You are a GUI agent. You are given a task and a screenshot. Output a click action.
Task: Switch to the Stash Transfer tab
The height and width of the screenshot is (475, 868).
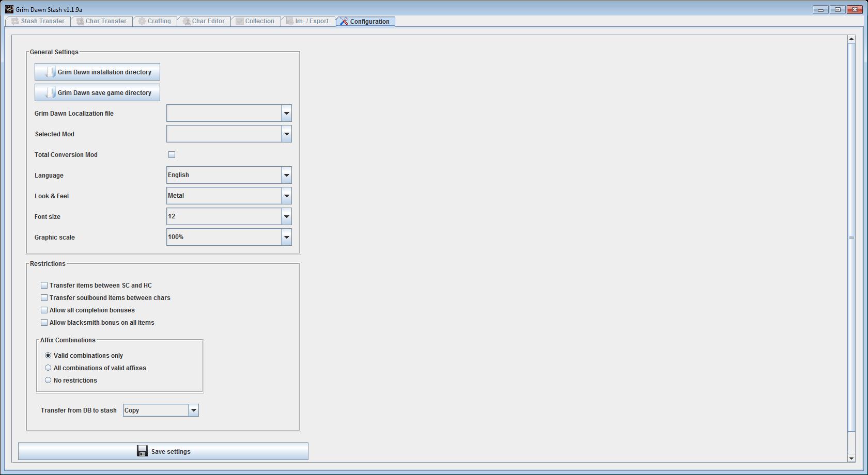[x=38, y=21]
